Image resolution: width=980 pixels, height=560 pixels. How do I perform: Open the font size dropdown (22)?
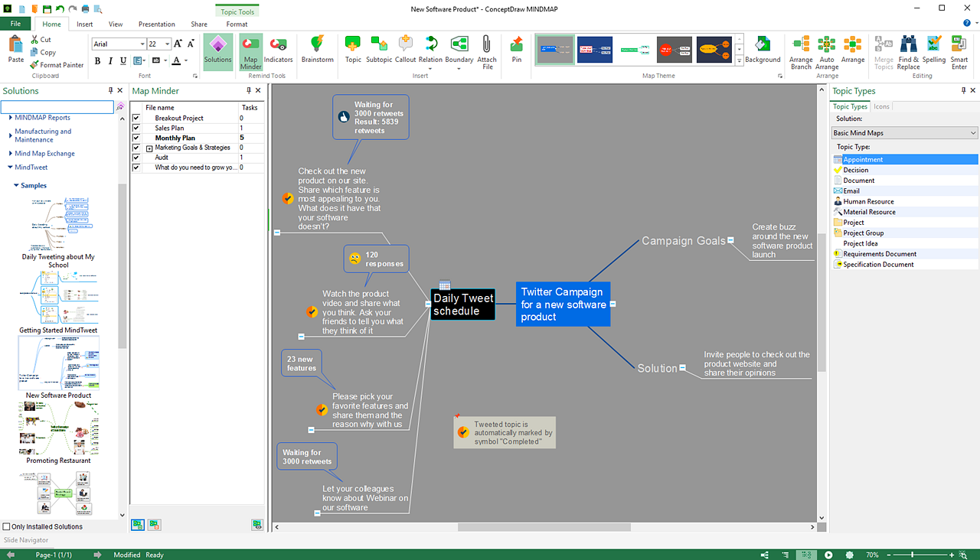pyautogui.click(x=167, y=44)
